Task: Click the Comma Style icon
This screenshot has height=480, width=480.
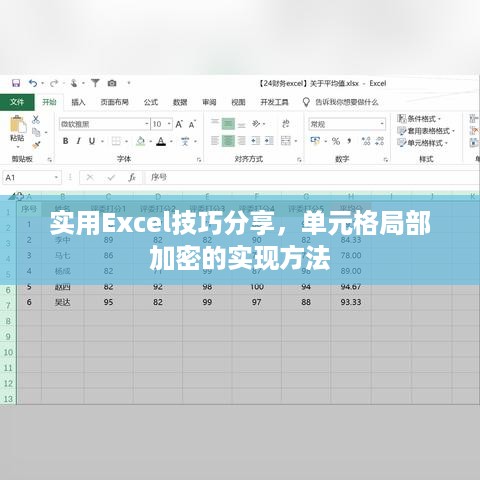Action: point(349,141)
